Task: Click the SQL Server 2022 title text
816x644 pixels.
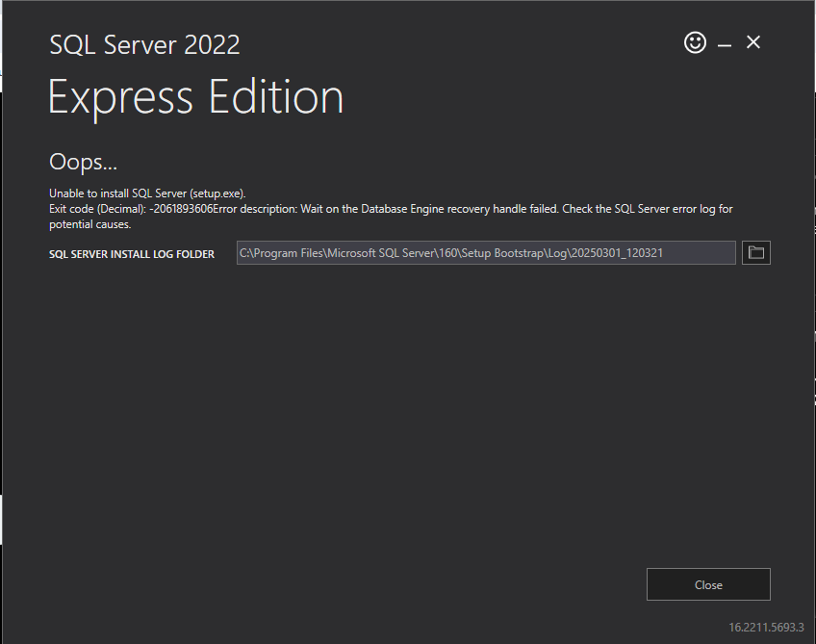Action: pyautogui.click(x=144, y=45)
